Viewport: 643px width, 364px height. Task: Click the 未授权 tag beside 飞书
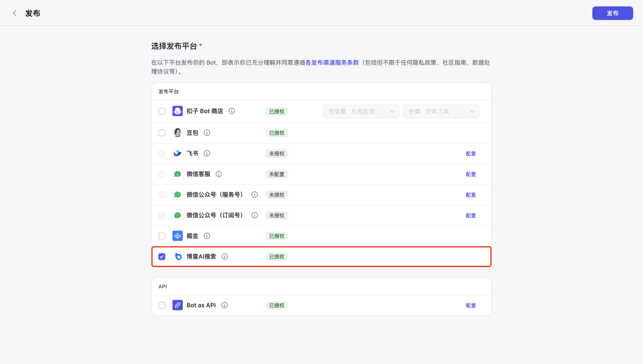(x=277, y=153)
